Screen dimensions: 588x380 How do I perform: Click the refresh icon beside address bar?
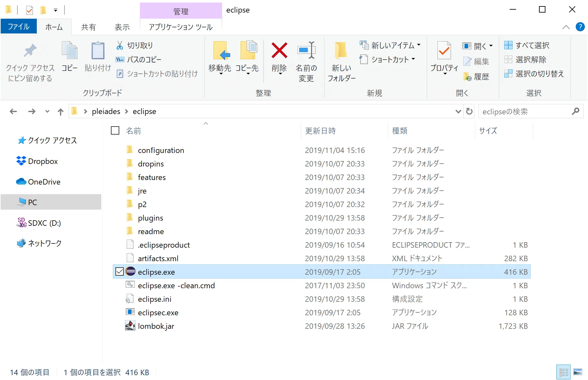click(469, 111)
